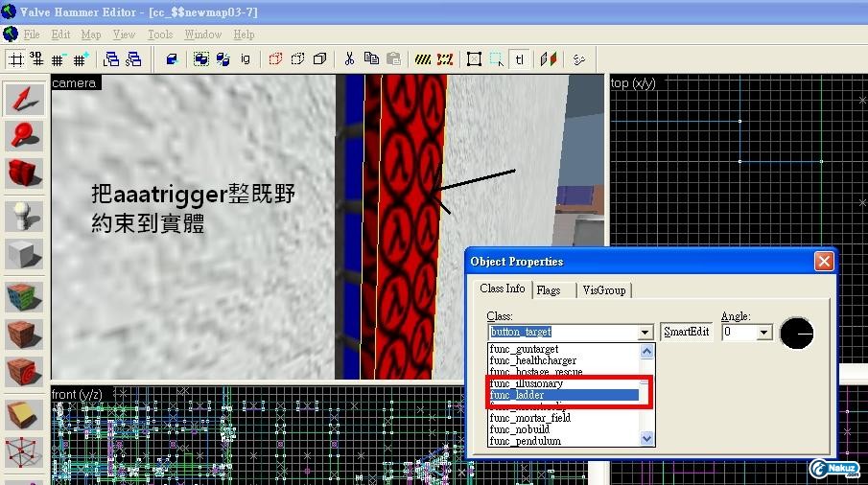Click the save window state icon
868x485 pixels.
tap(133, 59)
